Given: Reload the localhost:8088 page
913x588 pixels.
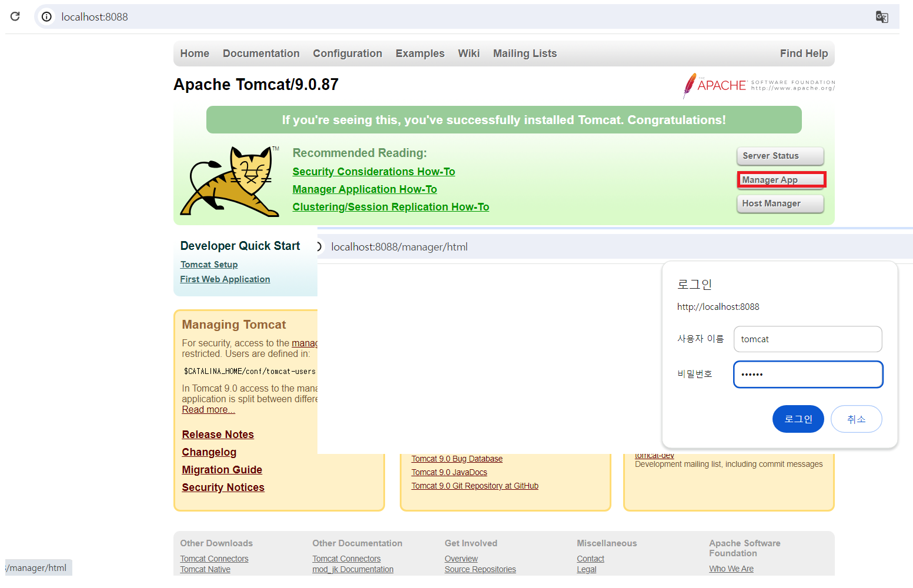Looking at the screenshot, I should [x=15, y=16].
